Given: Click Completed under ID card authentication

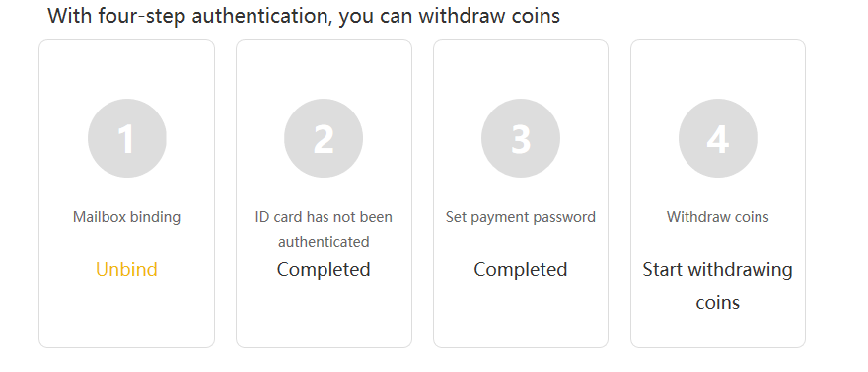Looking at the screenshot, I should click(324, 270).
